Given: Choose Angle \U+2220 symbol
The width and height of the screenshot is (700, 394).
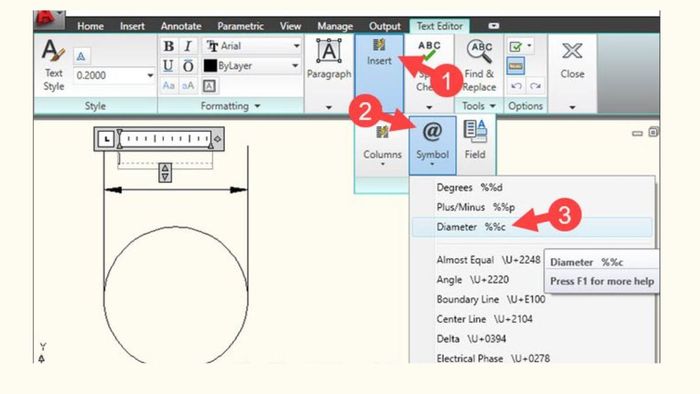Looking at the screenshot, I should pyautogui.click(x=472, y=279).
